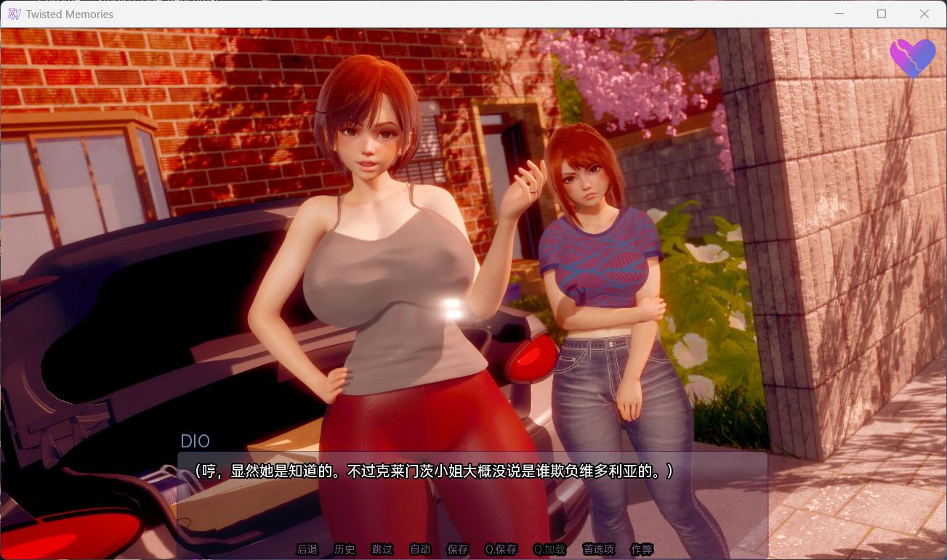Click the Twisted Memories title bar text
Viewport: 947px width, 560px height.
click(x=69, y=14)
